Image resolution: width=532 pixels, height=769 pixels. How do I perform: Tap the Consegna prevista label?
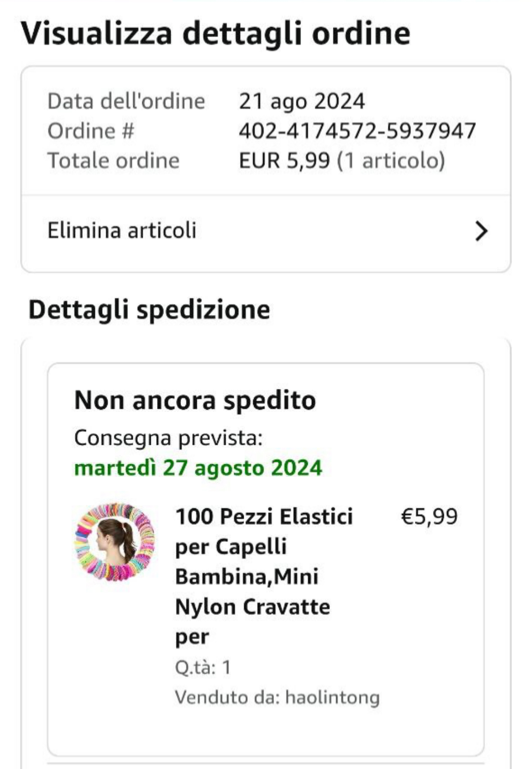click(x=168, y=438)
